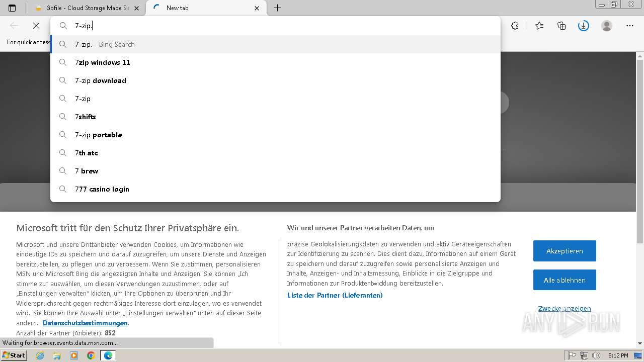Open the profile avatar icon
The width and height of the screenshot is (644, 362).
[607, 26]
